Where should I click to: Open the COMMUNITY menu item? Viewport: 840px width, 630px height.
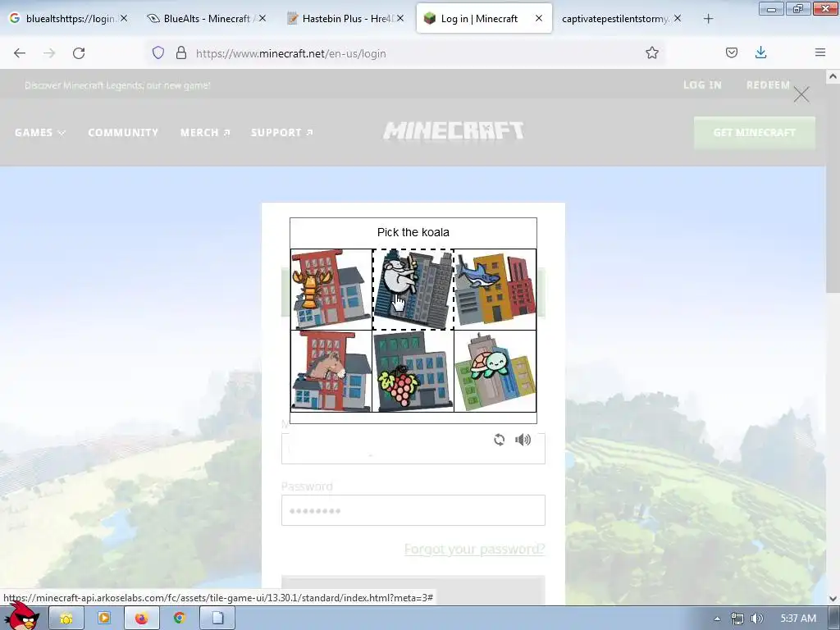pos(123,132)
